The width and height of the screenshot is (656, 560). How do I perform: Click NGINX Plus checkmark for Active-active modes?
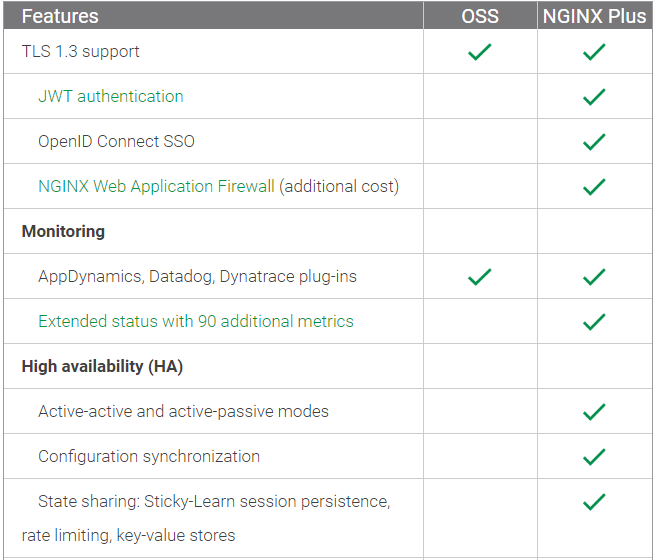pos(594,412)
